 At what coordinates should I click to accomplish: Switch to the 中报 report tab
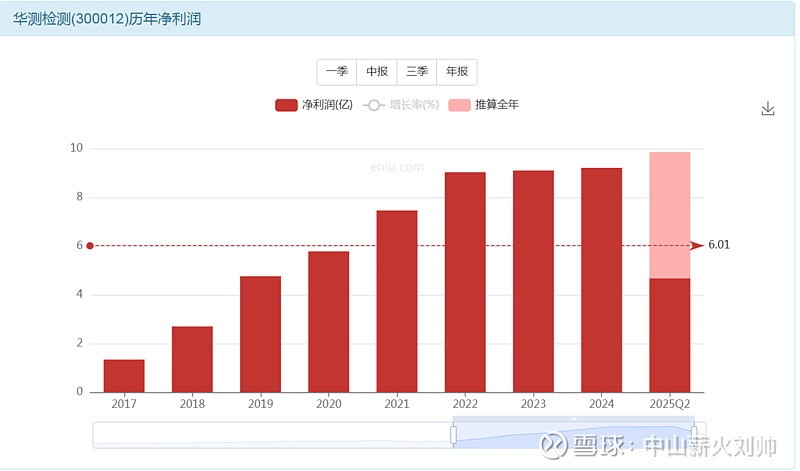point(377,71)
